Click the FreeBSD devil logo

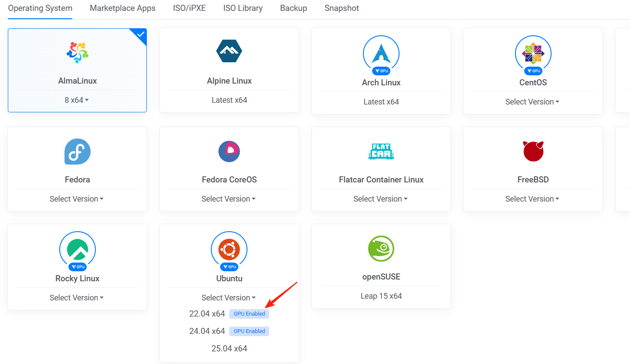coord(532,152)
